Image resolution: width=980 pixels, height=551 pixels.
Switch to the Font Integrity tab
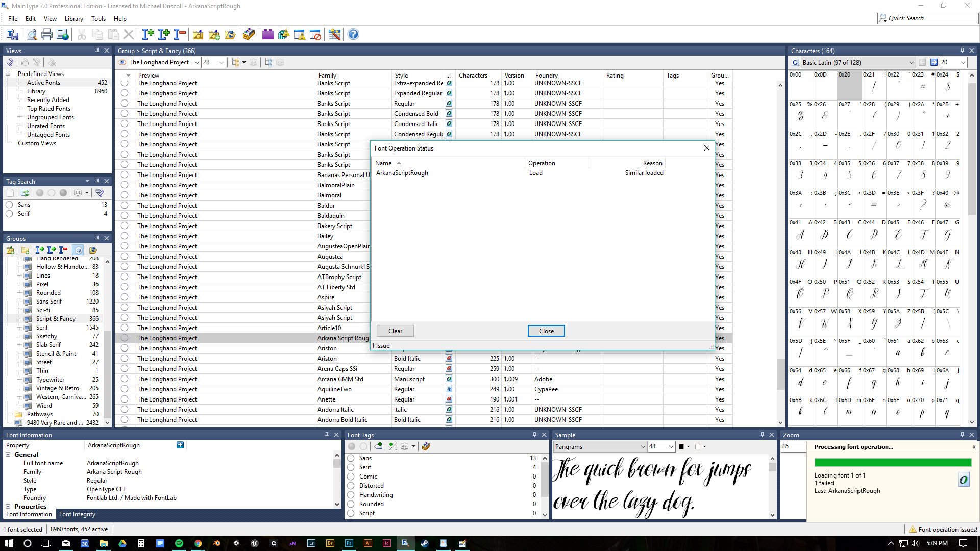pyautogui.click(x=77, y=514)
